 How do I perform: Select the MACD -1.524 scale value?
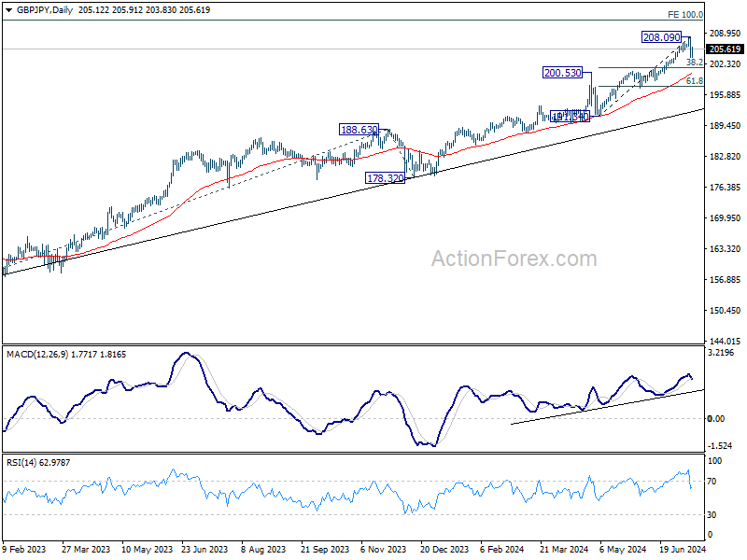[720, 446]
